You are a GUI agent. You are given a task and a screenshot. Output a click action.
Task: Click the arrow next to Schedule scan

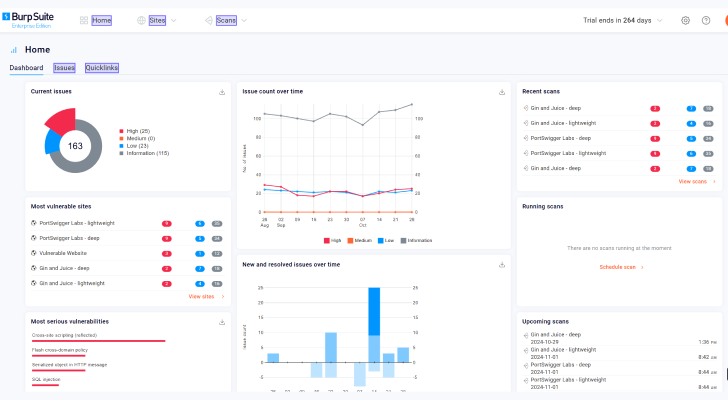pos(642,267)
